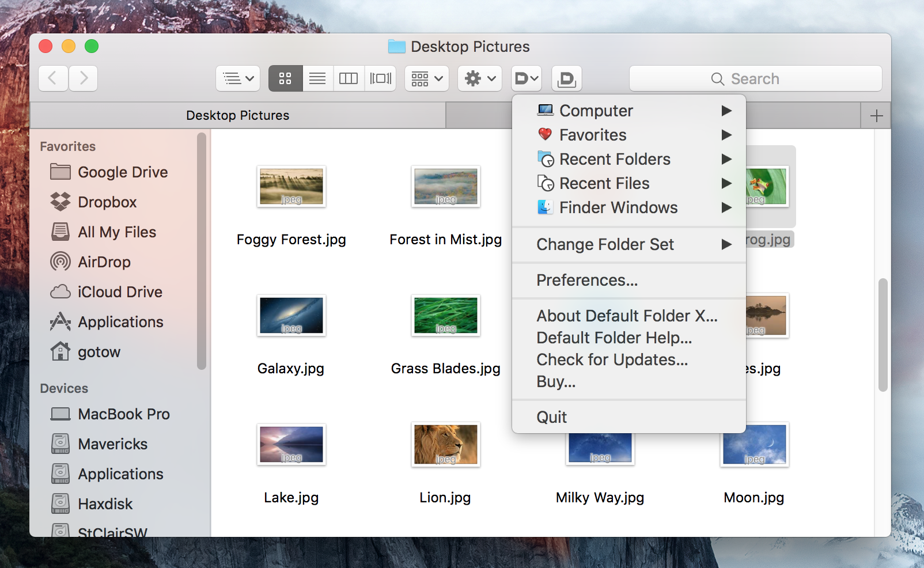Click the AirDrop sidebar icon
Screen dimensions: 924x568
tap(60, 262)
